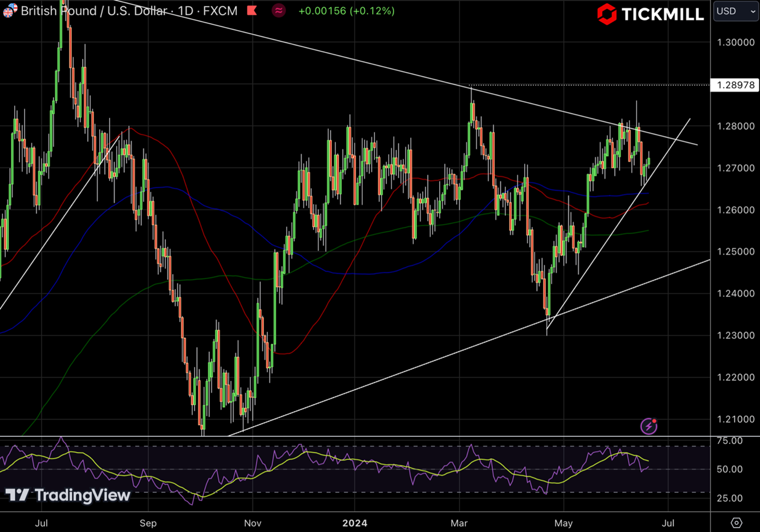Click the Jul label at right of time axis
This screenshot has height=532, width=760.
668,523
